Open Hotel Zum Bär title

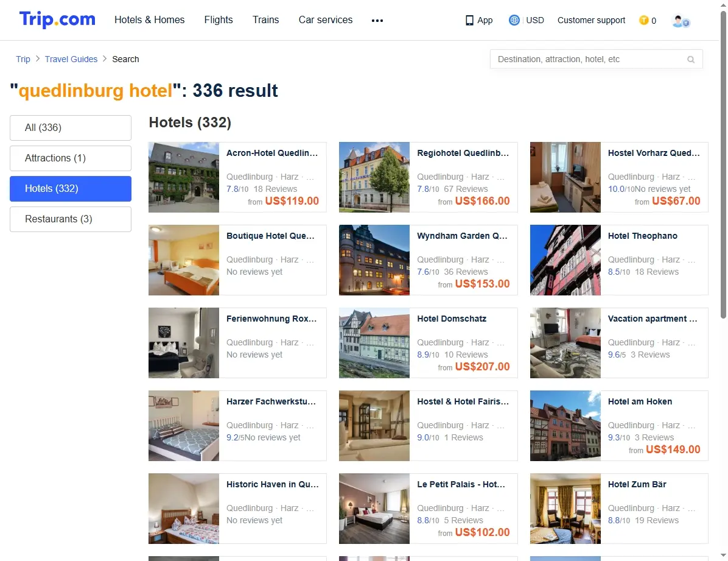(x=637, y=484)
